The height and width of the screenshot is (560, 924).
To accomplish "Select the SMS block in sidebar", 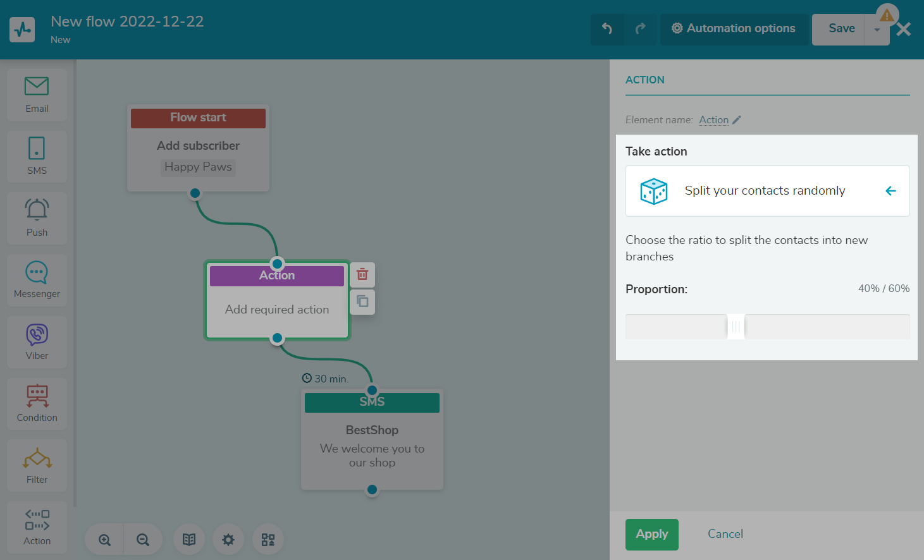I will click(x=37, y=156).
